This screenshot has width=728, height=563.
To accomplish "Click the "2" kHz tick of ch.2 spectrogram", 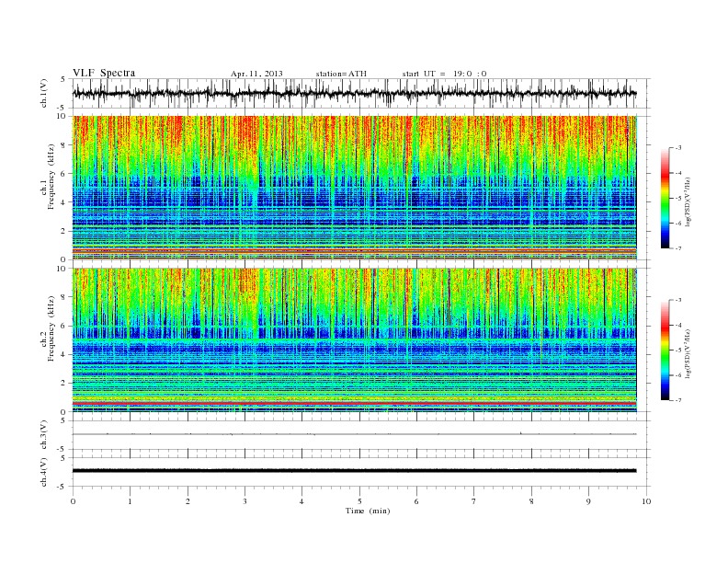I will [63, 384].
